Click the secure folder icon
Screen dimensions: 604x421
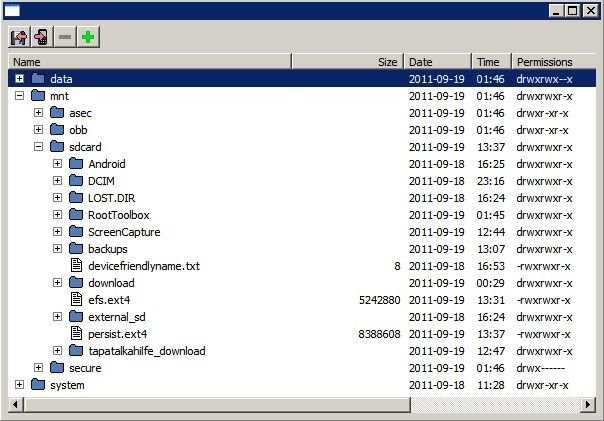pos(57,367)
